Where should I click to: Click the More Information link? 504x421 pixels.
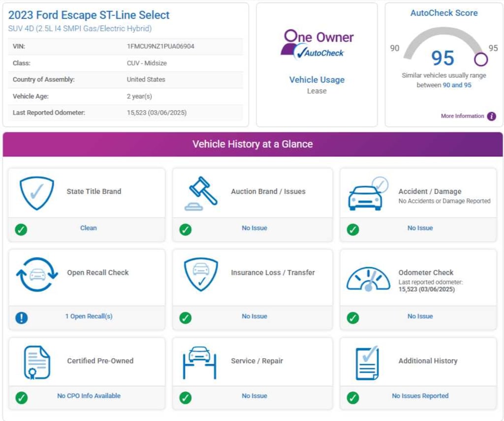462,116
